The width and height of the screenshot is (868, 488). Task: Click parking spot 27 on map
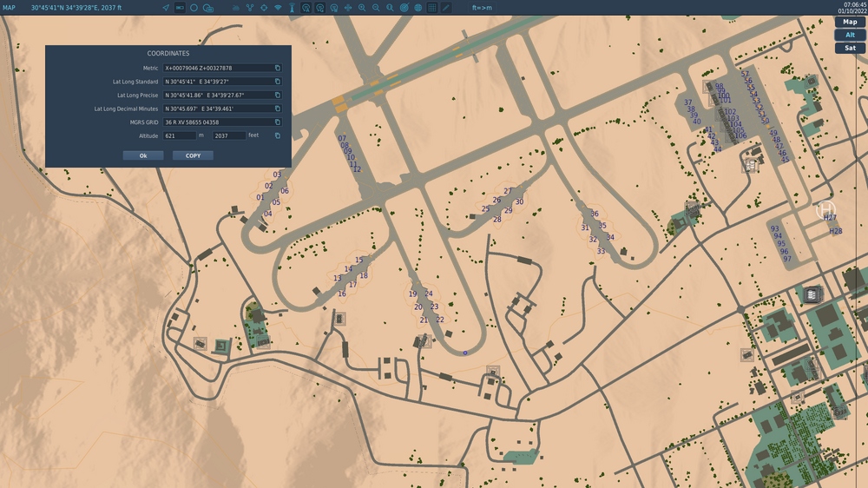(x=508, y=191)
